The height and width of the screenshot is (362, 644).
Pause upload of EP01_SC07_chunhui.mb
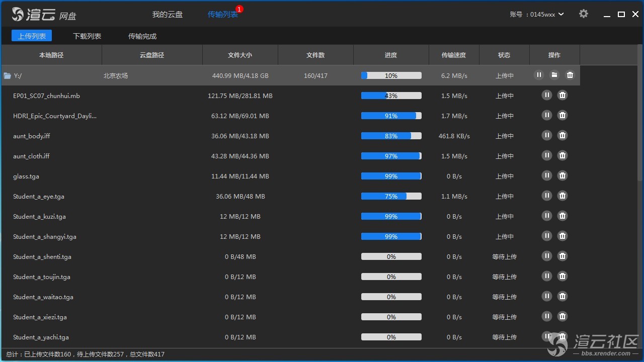click(x=546, y=95)
